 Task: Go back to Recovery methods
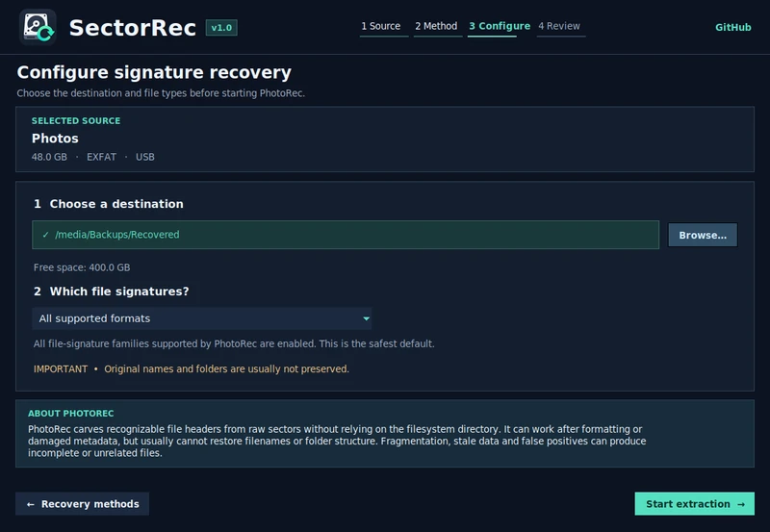point(82,503)
